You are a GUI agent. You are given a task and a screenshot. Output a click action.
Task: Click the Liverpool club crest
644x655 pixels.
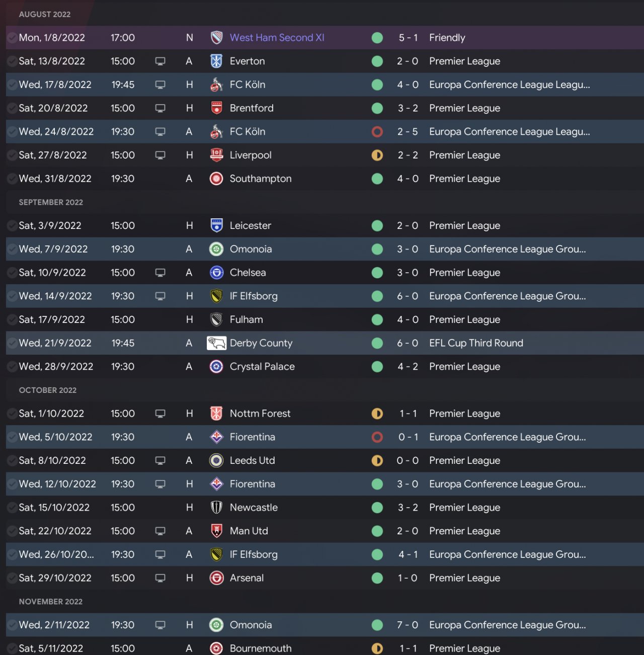[x=216, y=155]
